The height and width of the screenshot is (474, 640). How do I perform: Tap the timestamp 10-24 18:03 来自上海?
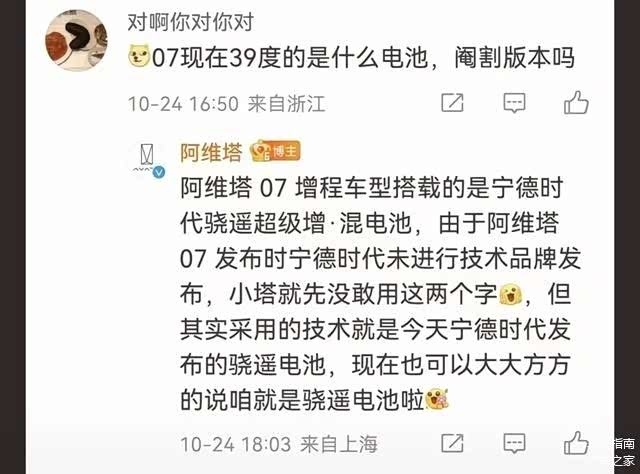point(279,444)
